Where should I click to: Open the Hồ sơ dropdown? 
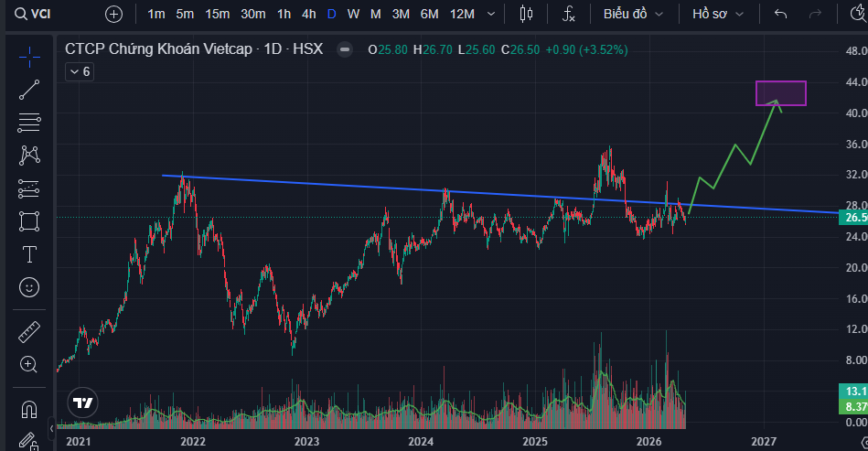718,14
